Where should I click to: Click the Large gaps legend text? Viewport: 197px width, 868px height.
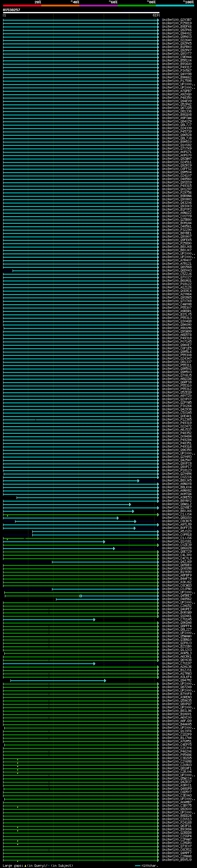click(x=38, y=866)
